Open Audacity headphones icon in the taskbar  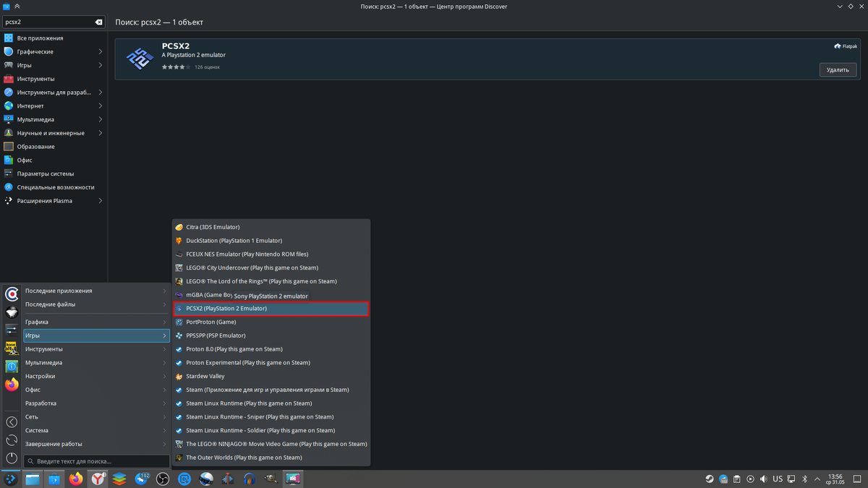(250, 479)
